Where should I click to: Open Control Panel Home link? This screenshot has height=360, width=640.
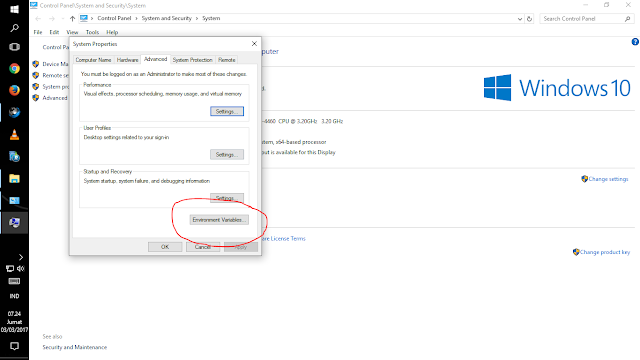click(55, 47)
